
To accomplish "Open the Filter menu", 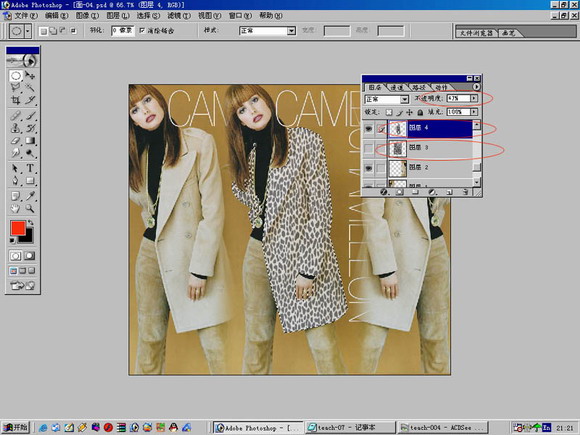I will coord(179,16).
